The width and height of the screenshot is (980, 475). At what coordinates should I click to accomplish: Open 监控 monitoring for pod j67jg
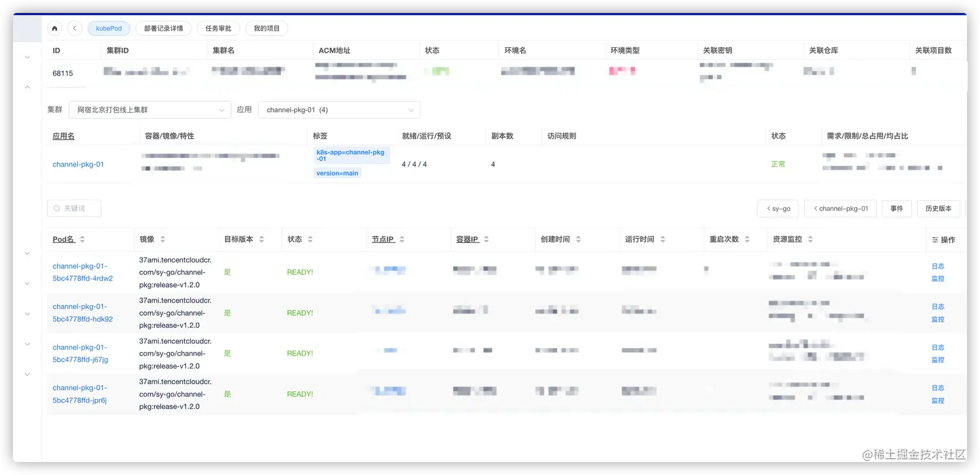tap(938, 360)
